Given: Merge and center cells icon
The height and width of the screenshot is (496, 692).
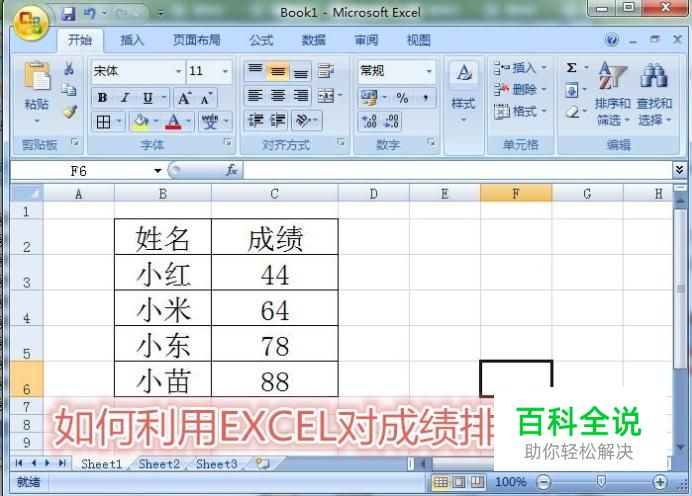Looking at the screenshot, I should (x=326, y=95).
